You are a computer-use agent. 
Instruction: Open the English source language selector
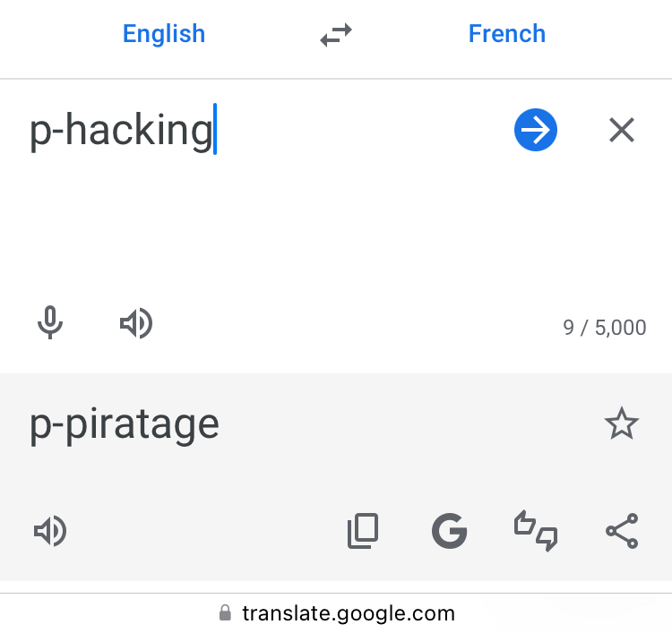pyautogui.click(x=164, y=34)
